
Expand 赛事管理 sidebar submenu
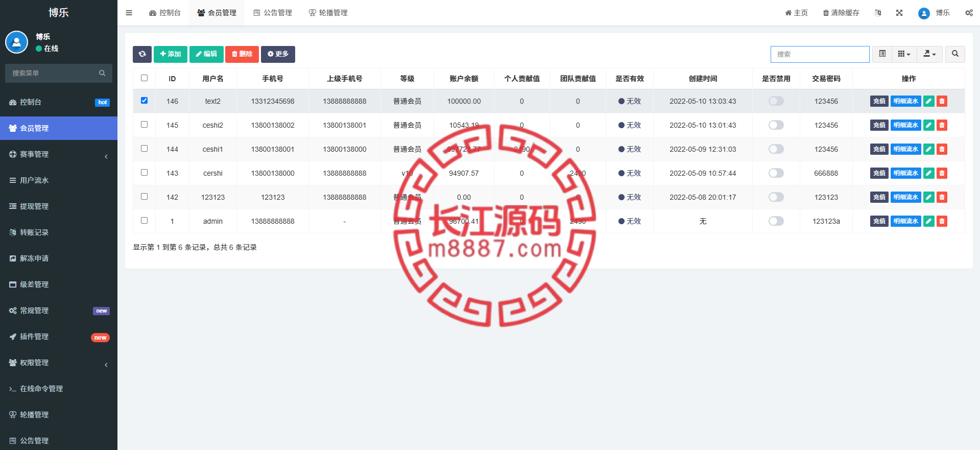pyautogui.click(x=59, y=154)
